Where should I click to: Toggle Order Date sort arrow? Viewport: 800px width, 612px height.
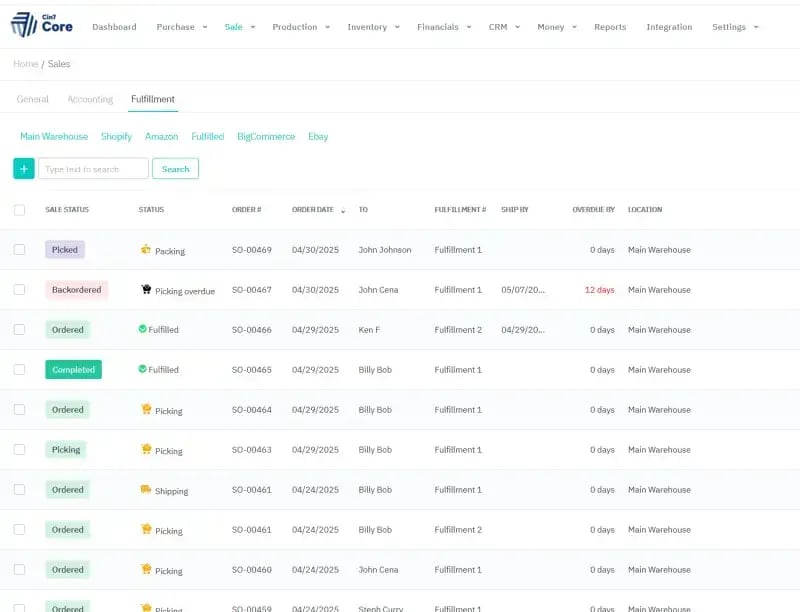[343, 211]
